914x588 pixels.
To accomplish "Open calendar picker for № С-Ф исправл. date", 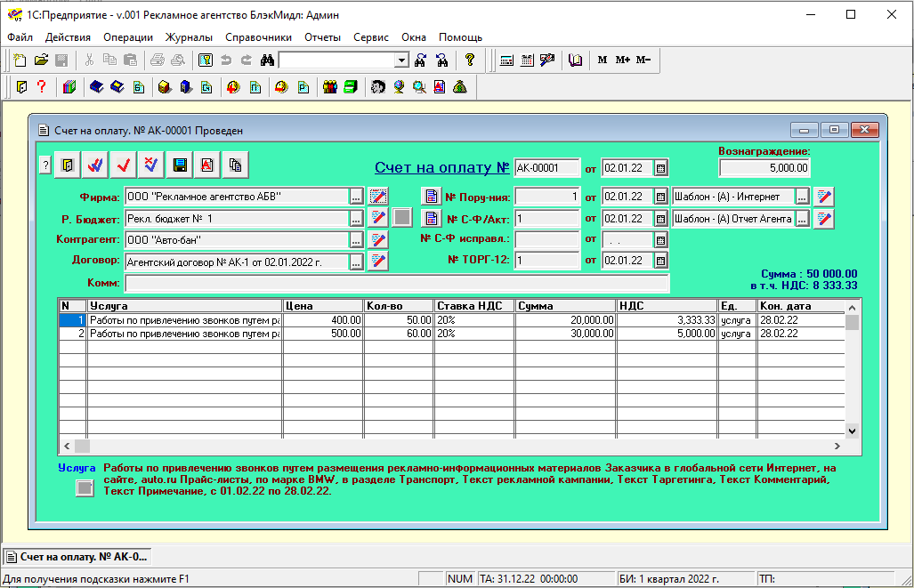I will (660, 240).
